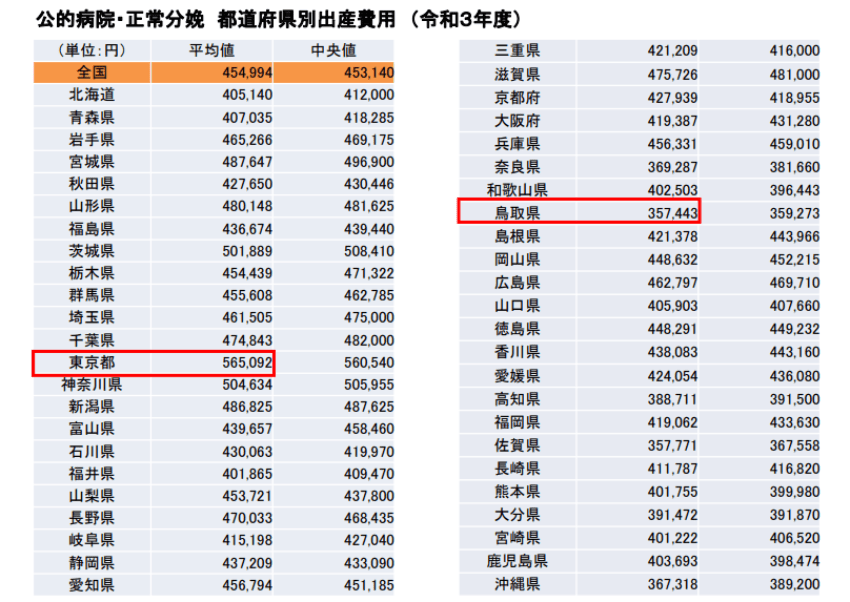
Task: Select the highlighted 鳥取県 cell
Action: 517,212
